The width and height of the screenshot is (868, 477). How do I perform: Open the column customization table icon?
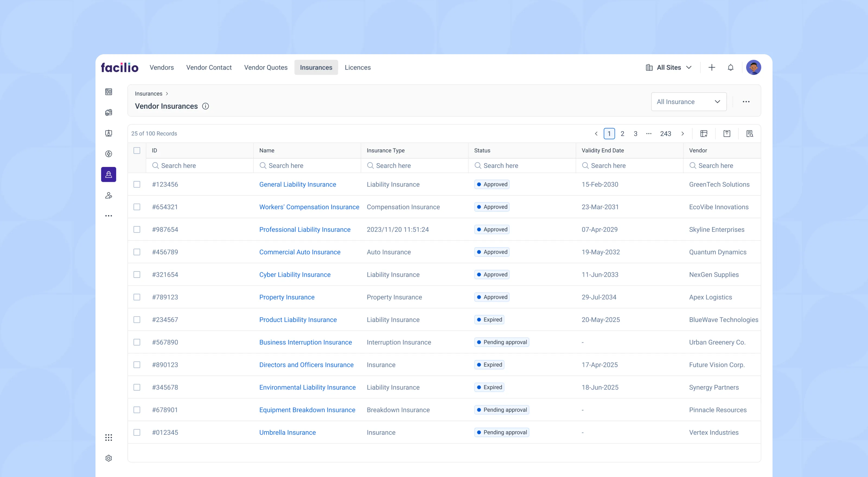pos(704,134)
